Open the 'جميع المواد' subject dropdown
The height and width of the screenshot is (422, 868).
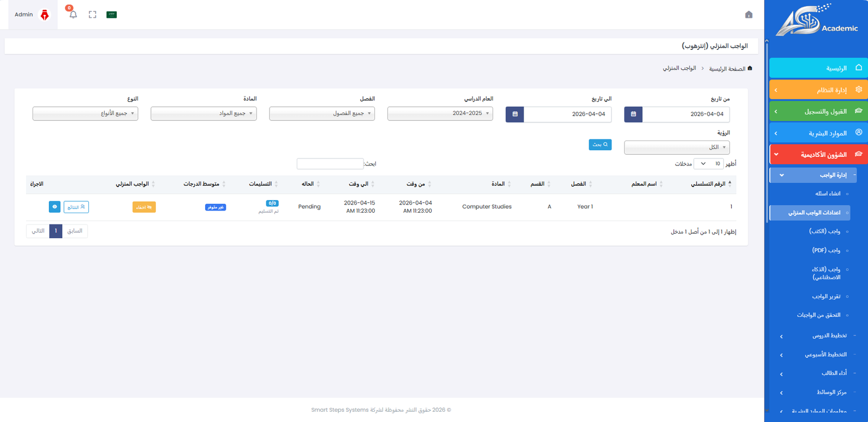click(x=203, y=113)
